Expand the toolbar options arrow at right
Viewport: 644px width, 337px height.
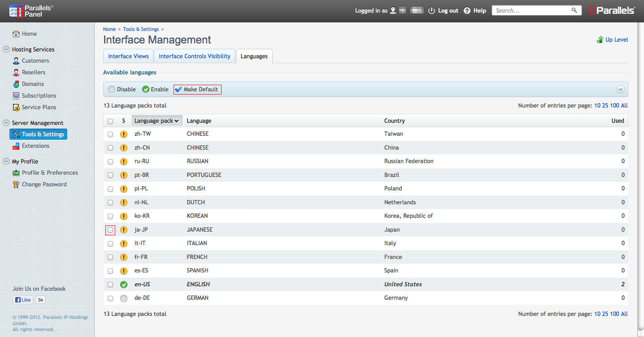click(620, 89)
